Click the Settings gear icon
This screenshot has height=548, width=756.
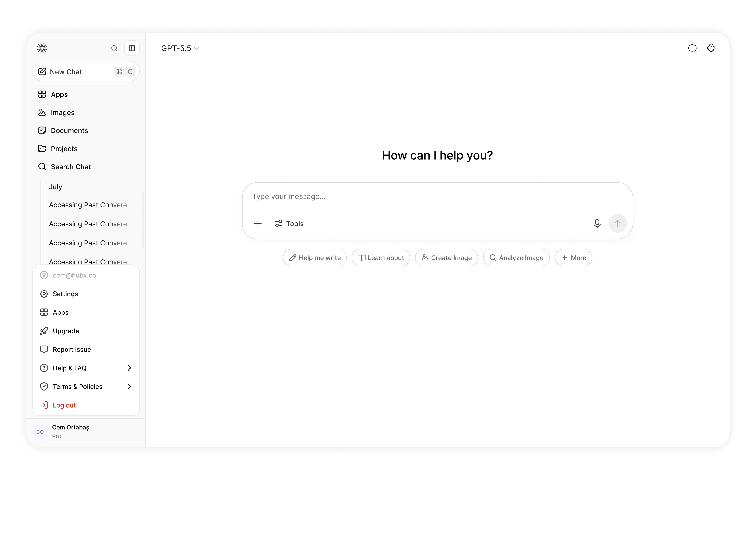click(44, 294)
